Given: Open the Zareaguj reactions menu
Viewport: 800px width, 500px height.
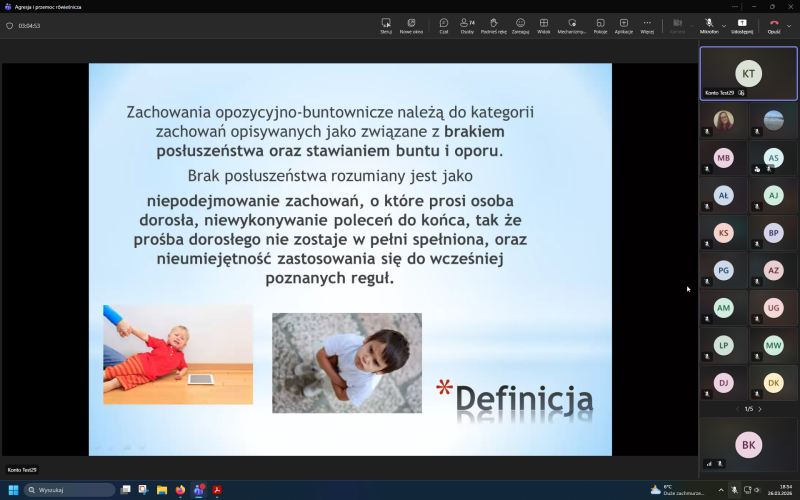Looking at the screenshot, I should coord(520,24).
